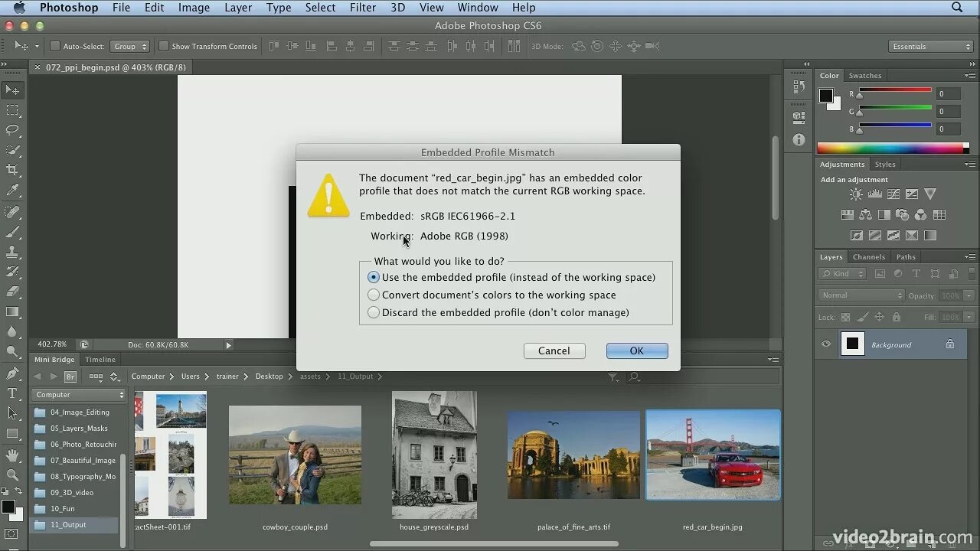Select the Hand tool
Image resolution: width=980 pixels, height=551 pixels.
coord(13,455)
